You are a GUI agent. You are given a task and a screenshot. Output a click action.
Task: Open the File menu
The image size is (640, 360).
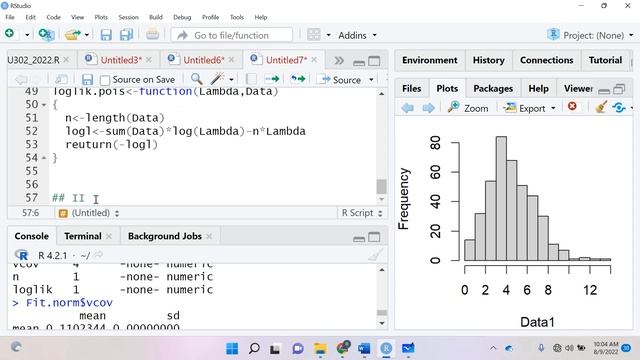click(x=10, y=17)
